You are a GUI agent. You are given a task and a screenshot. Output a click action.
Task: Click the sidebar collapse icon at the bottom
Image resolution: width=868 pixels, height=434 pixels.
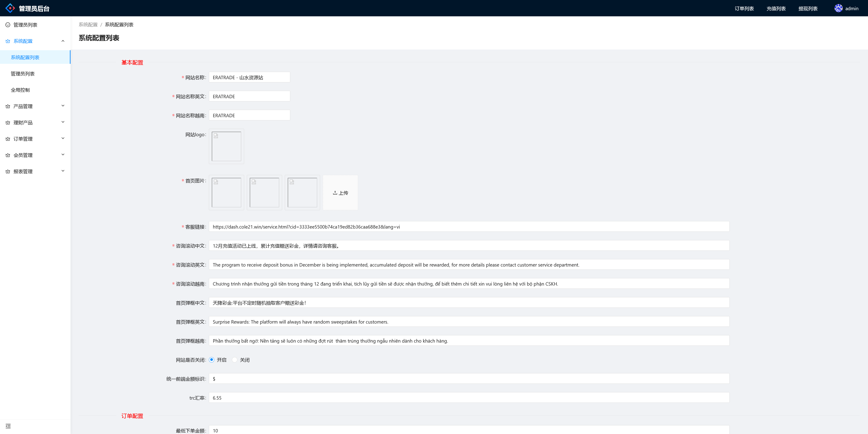pos(8,426)
